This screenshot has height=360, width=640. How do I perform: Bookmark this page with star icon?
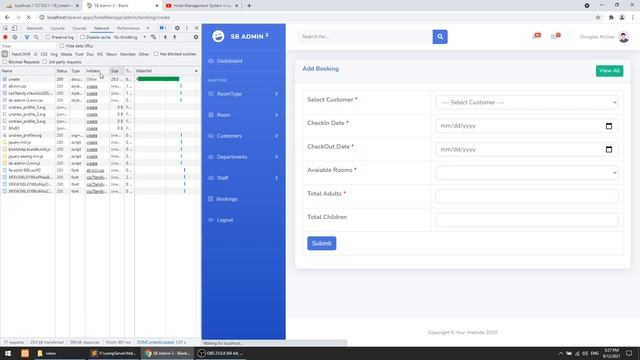pos(598,18)
